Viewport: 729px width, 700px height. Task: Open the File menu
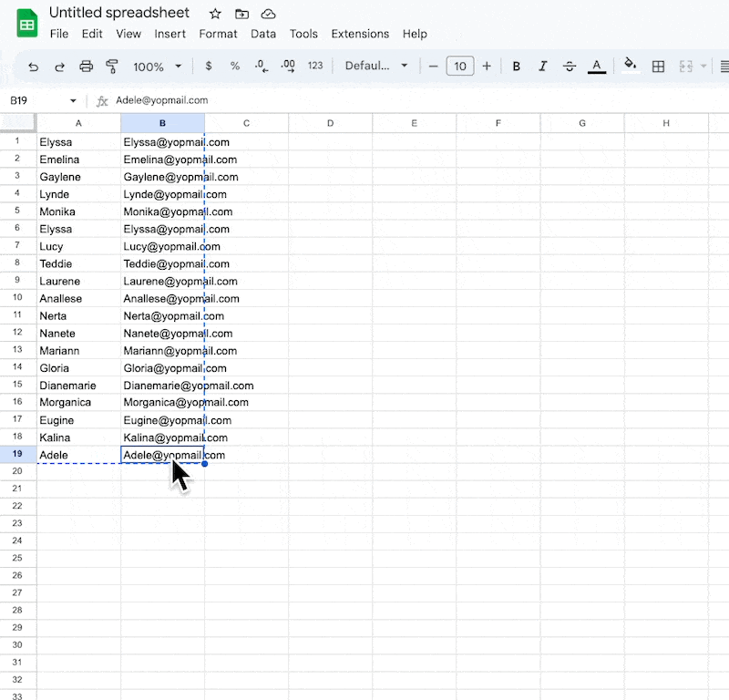[59, 34]
